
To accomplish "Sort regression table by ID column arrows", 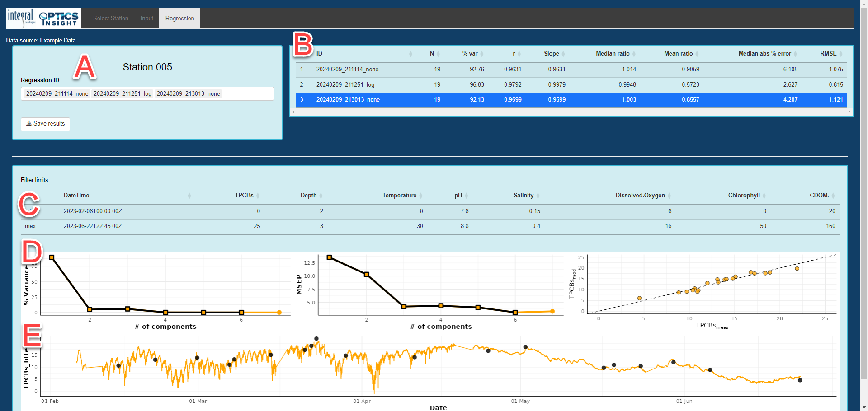I will tap(410, 54).
